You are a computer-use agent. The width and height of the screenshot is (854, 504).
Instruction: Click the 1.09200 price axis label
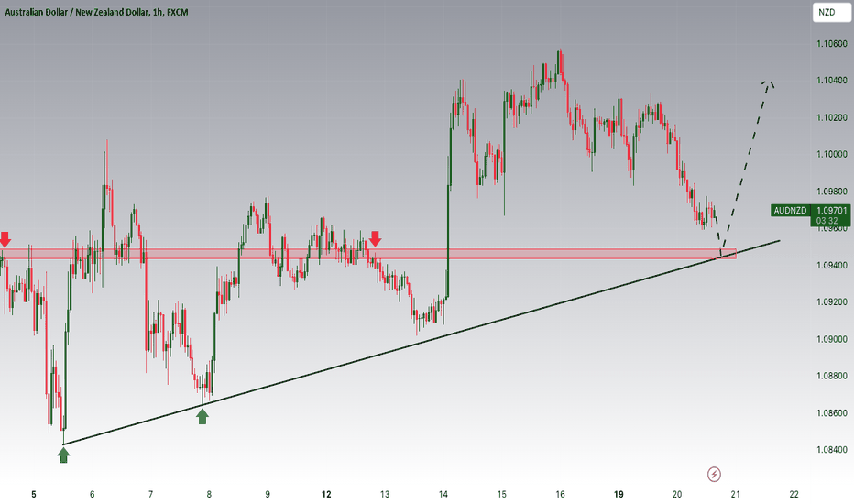pyautogui.click(x=832, y=301)
